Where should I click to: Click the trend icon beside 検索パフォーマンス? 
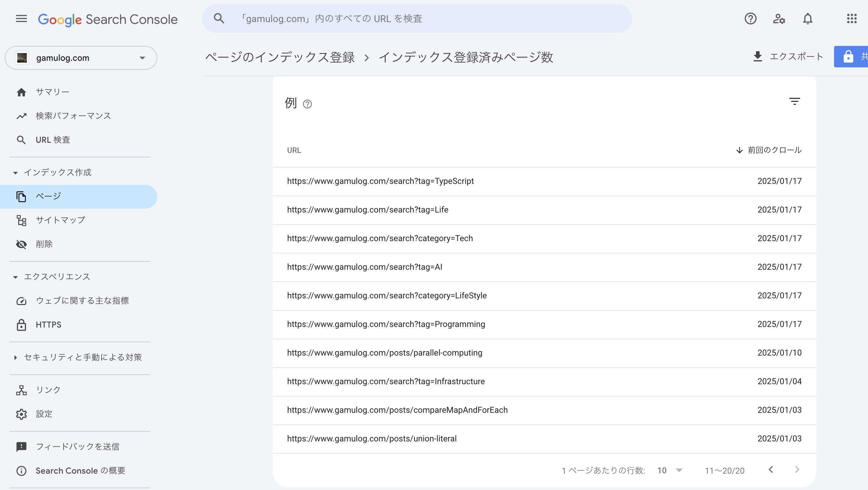(21, 116)
